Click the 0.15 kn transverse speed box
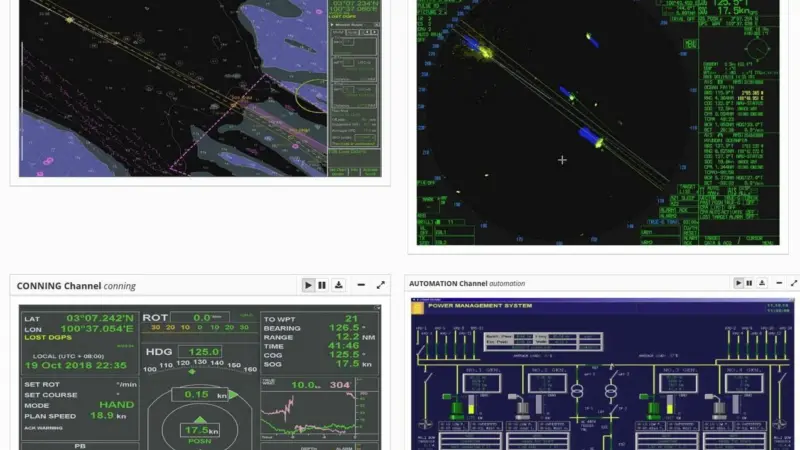 coord(199,394)
